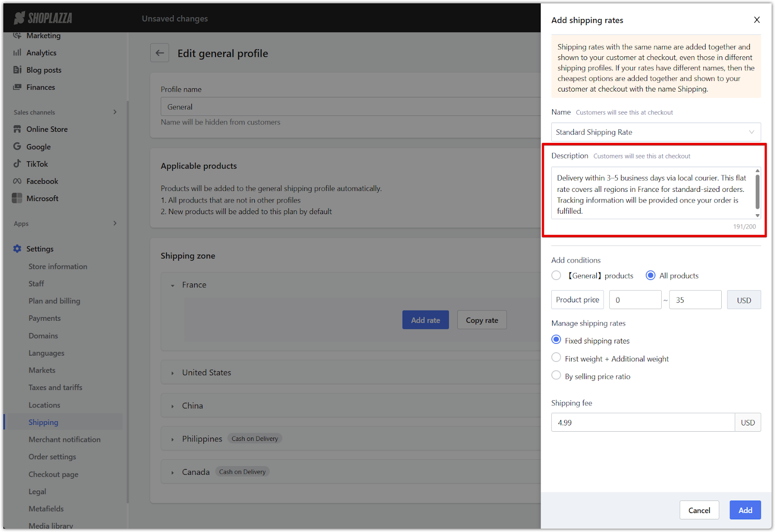Select By selling price ratio option

556,376
